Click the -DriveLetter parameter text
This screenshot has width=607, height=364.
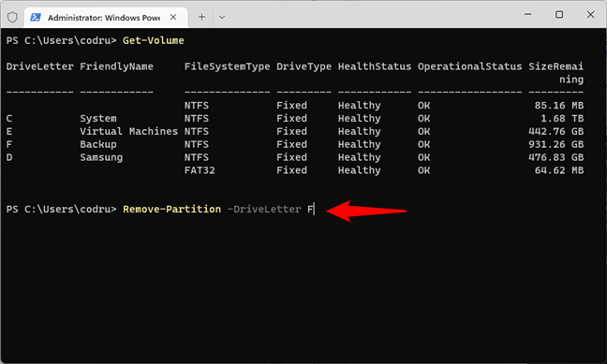tap(264, 209)
